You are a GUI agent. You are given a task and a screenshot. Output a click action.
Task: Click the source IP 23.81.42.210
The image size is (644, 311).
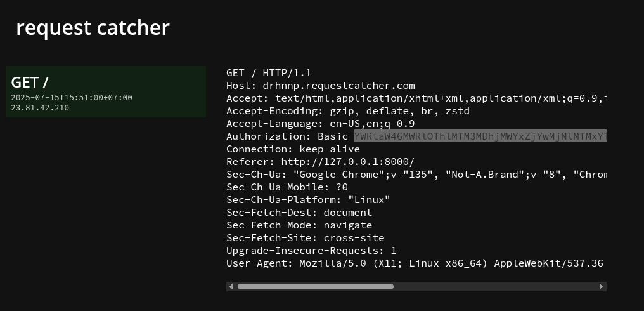coord(40,108)
